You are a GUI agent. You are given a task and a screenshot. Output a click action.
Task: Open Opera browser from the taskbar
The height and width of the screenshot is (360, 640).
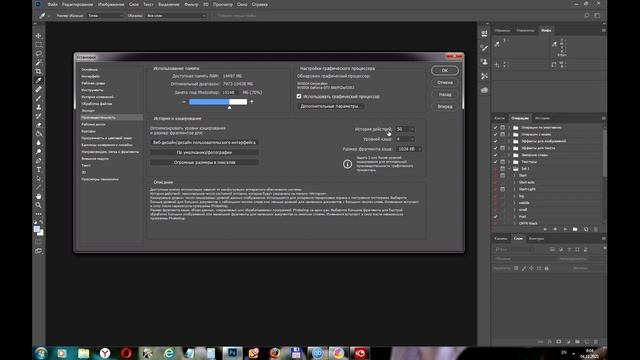point(126,353)
